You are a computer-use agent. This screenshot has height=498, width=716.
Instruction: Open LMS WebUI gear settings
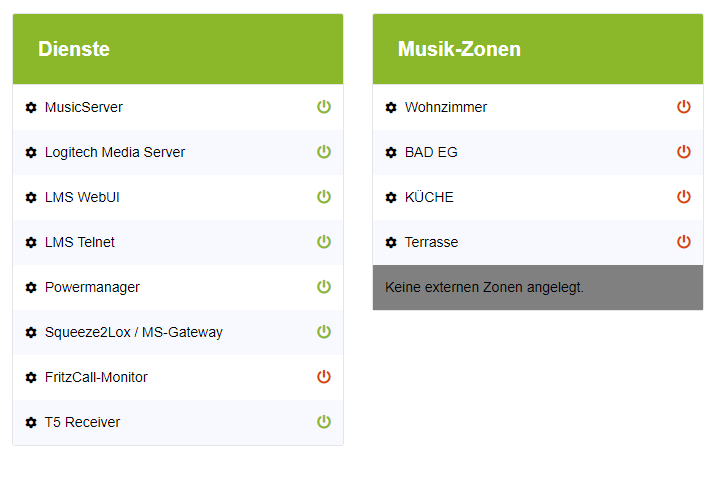click(31, 198)
